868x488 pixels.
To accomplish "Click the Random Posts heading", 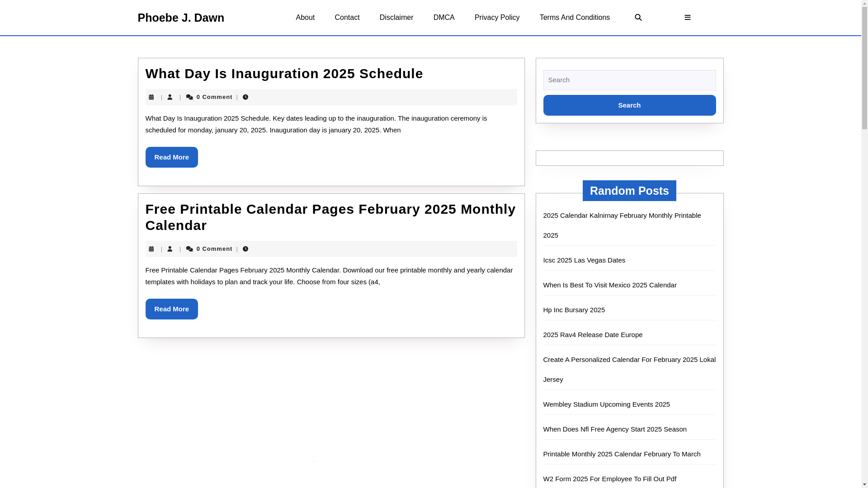I will pos(629,191).
